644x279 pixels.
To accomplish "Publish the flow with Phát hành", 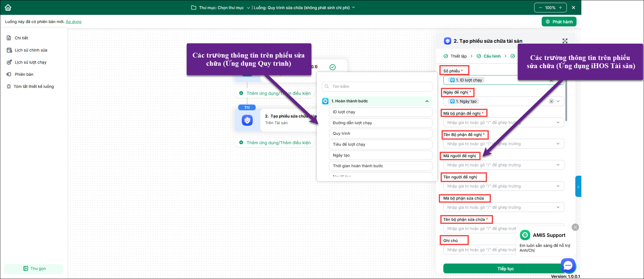I will tap(559, 22).
